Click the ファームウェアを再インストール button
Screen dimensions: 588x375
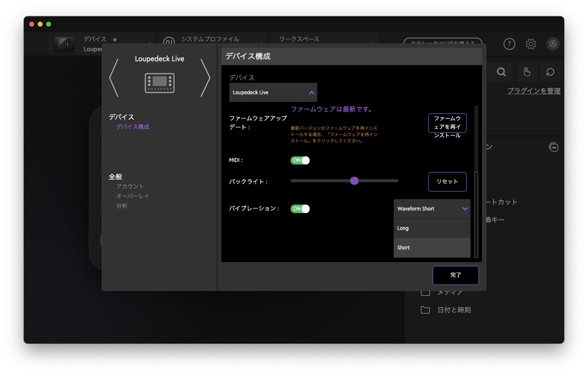tap(447, 123)
